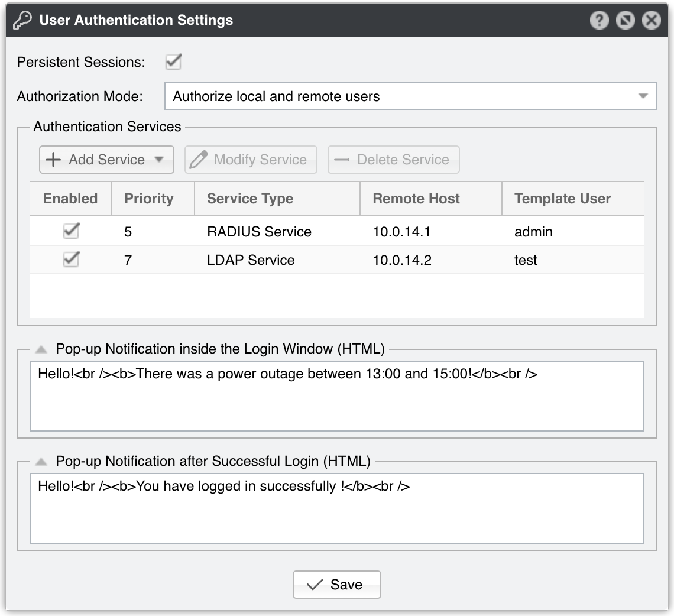Click the Successful Login notification text field
Screen dimensions: 674x616
pyautogui.click(x=336, y=514)
